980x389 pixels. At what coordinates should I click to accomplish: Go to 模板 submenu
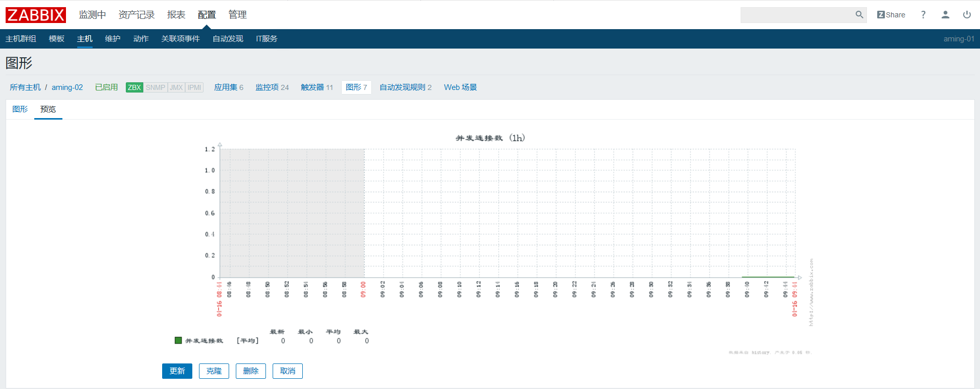click(57, 39)
